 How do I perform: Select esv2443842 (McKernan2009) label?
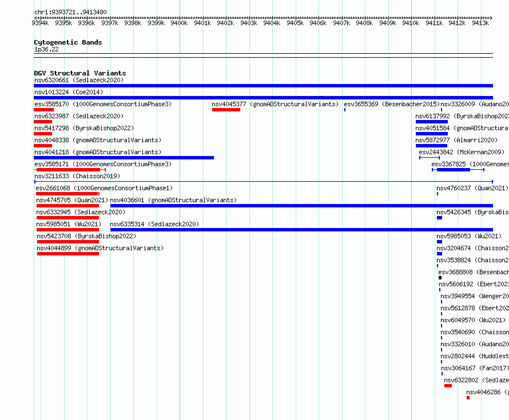tap(462, 152)
